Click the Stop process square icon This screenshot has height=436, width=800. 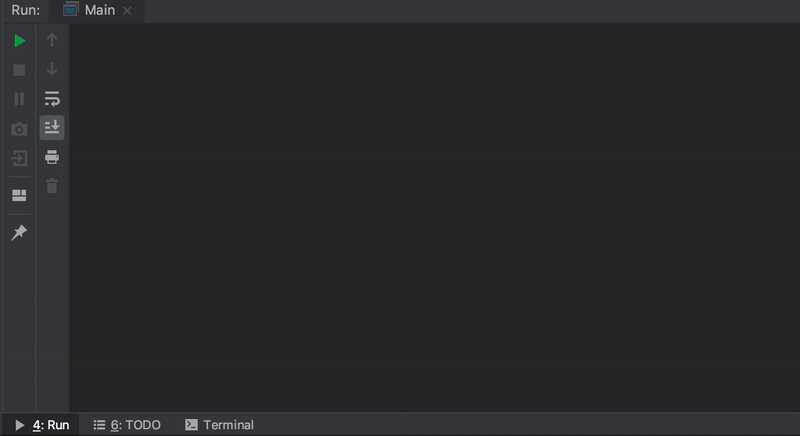click(19, 70)
